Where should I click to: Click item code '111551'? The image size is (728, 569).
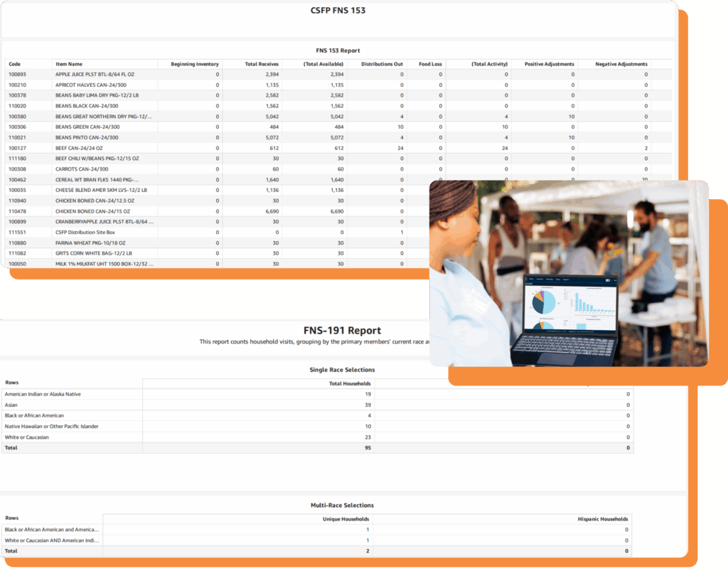(x=17, y=233)
